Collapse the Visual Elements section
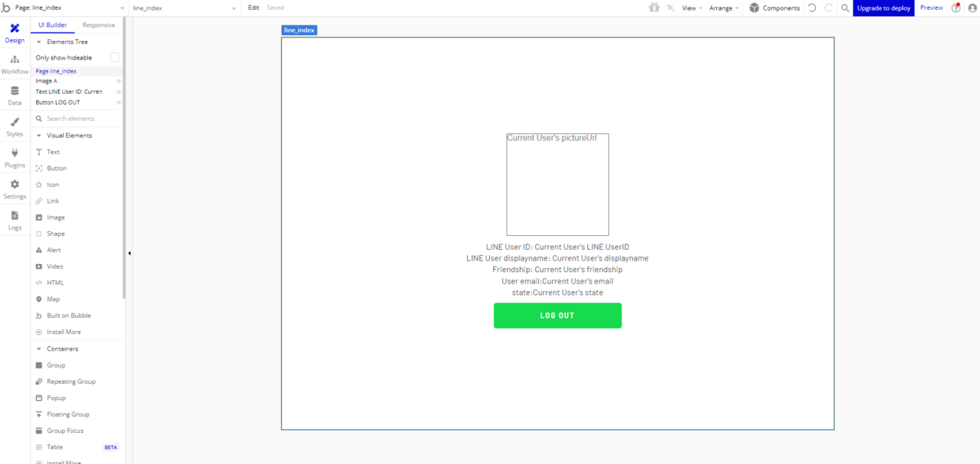980x464 pixels. point(38,136)
